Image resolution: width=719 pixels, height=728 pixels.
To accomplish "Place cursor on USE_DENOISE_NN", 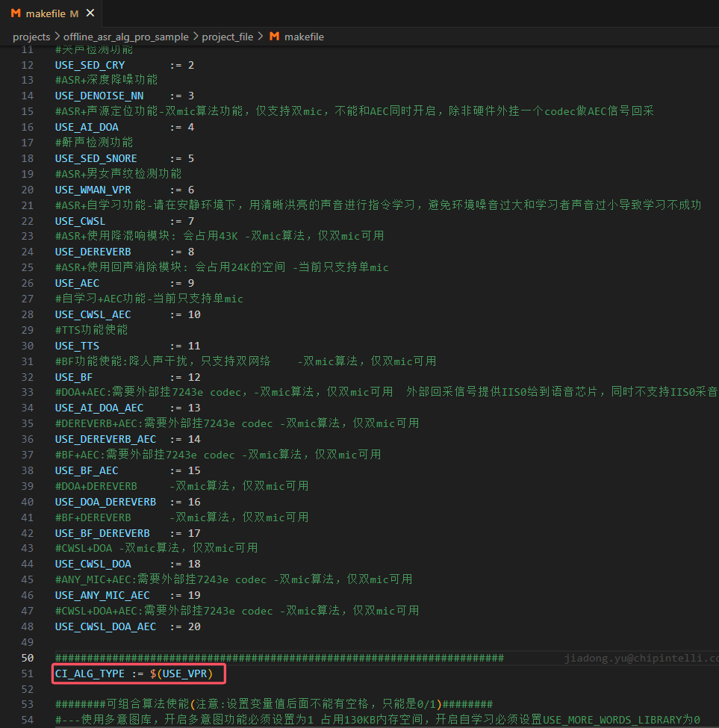I will 99,96.
